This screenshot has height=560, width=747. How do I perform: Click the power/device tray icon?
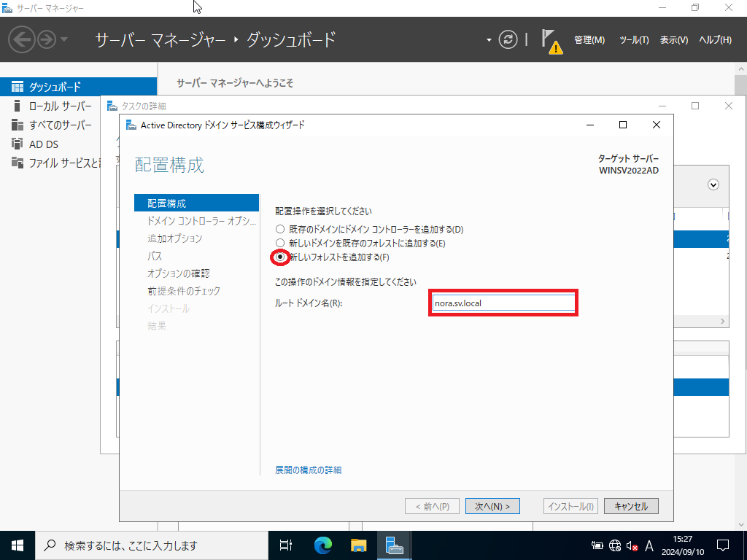click(597, 545)
